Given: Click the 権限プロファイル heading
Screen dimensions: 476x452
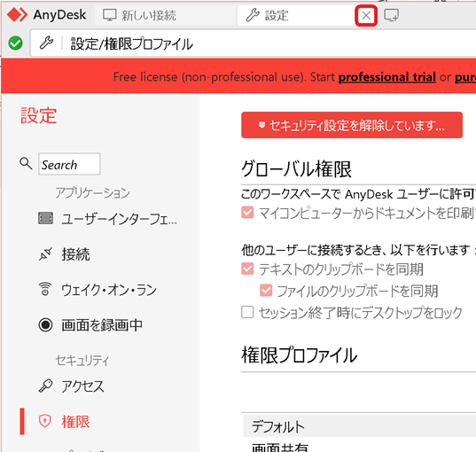Looking at the screenshot, I should 300,355.
